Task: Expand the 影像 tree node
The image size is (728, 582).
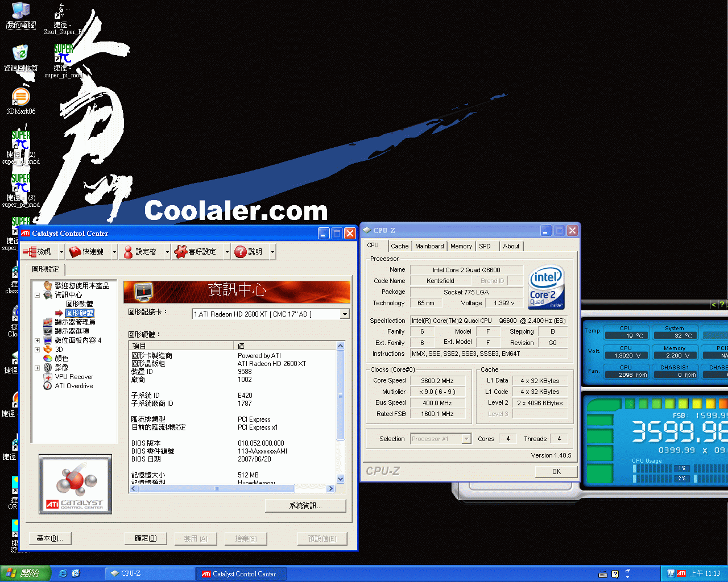Action: pyautogui.click(x=37, y=368)
